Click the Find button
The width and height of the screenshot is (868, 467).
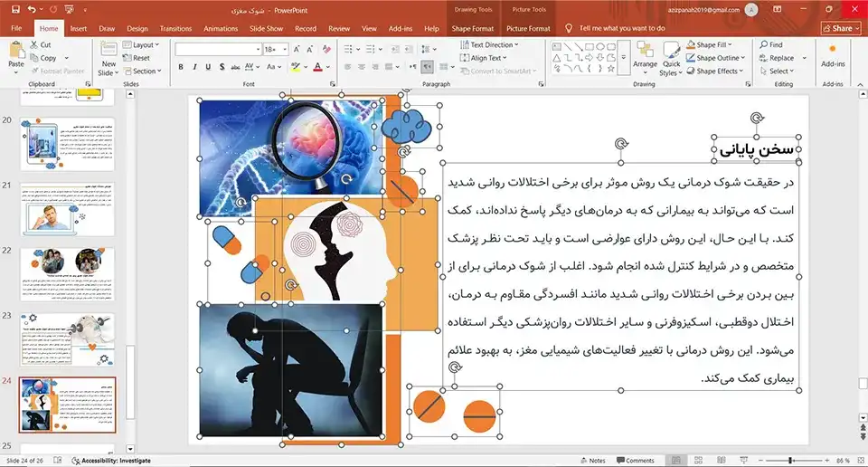point(771,45)
